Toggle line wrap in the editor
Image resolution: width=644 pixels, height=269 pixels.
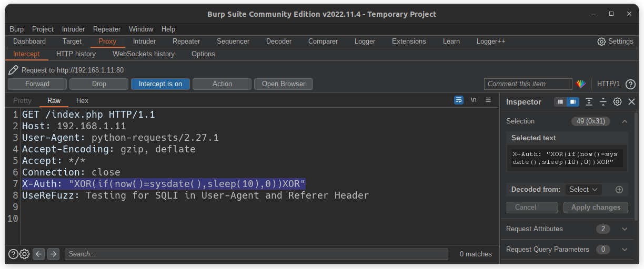[x=459, y=100]
